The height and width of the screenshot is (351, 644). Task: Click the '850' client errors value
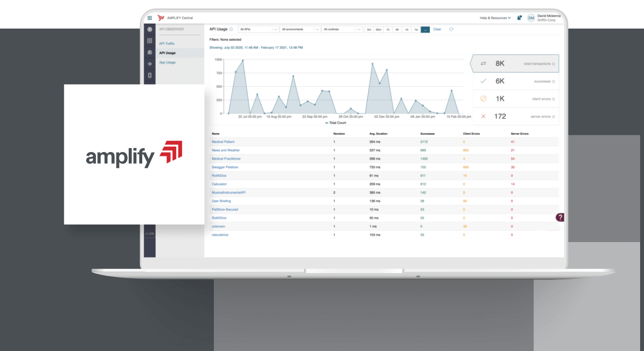(466, 150)
